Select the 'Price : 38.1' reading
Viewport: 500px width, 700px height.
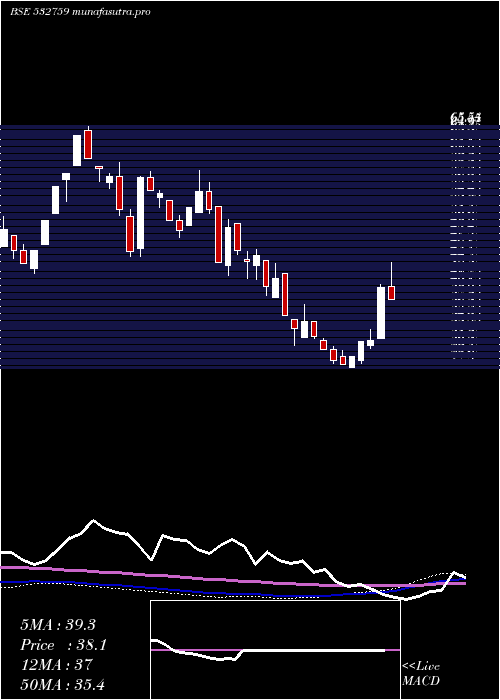tap(64, 645)
